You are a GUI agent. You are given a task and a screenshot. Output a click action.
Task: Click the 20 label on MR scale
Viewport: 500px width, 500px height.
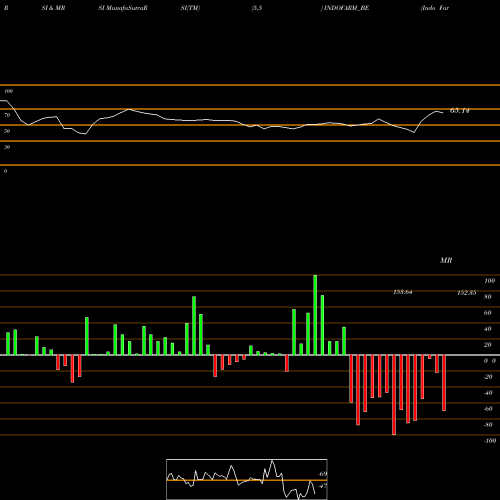pos(488,345)
